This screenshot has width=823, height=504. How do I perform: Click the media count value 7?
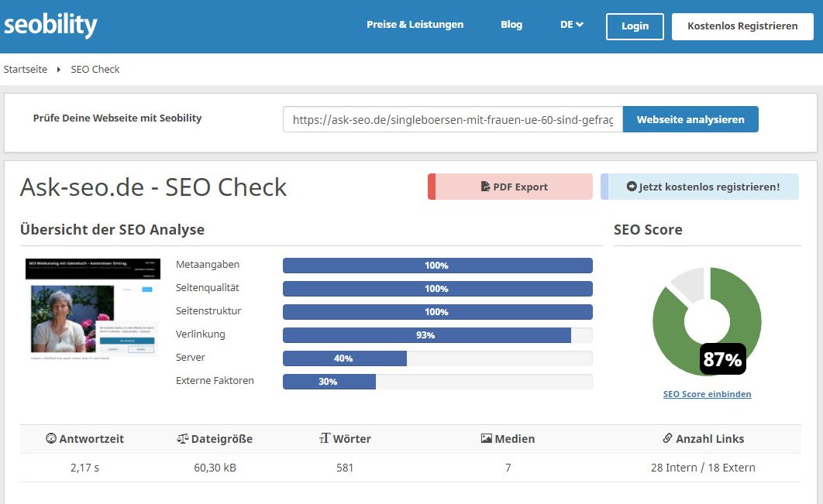click(508, 468)
